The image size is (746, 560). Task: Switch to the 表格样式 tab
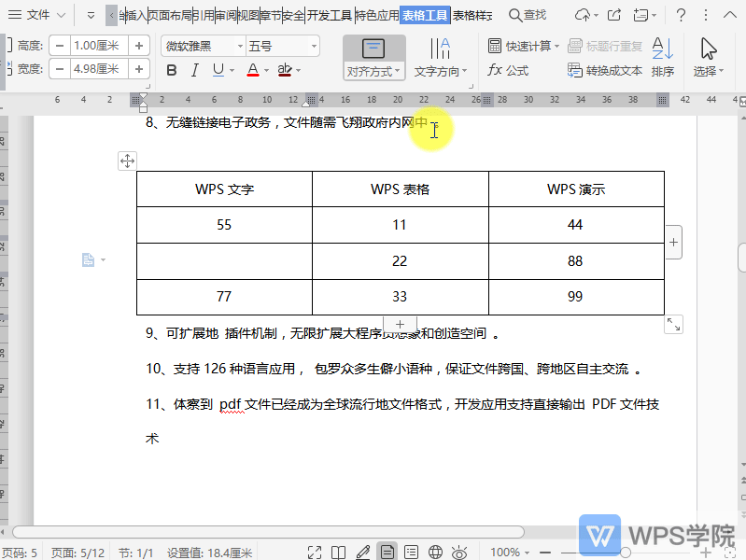472,16
